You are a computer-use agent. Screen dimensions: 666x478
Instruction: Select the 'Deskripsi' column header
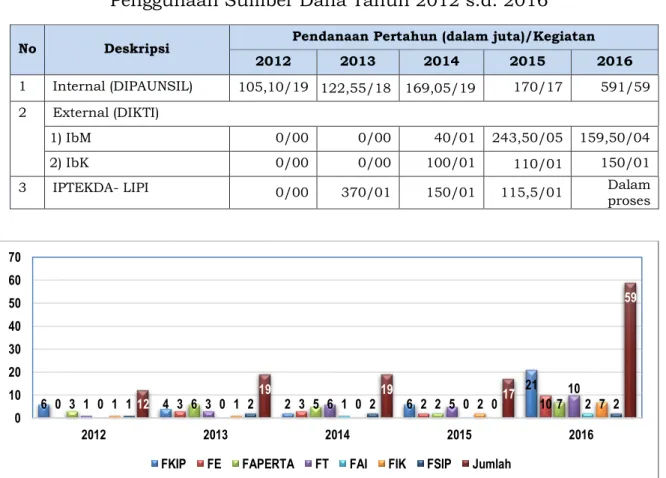point(137,49)
